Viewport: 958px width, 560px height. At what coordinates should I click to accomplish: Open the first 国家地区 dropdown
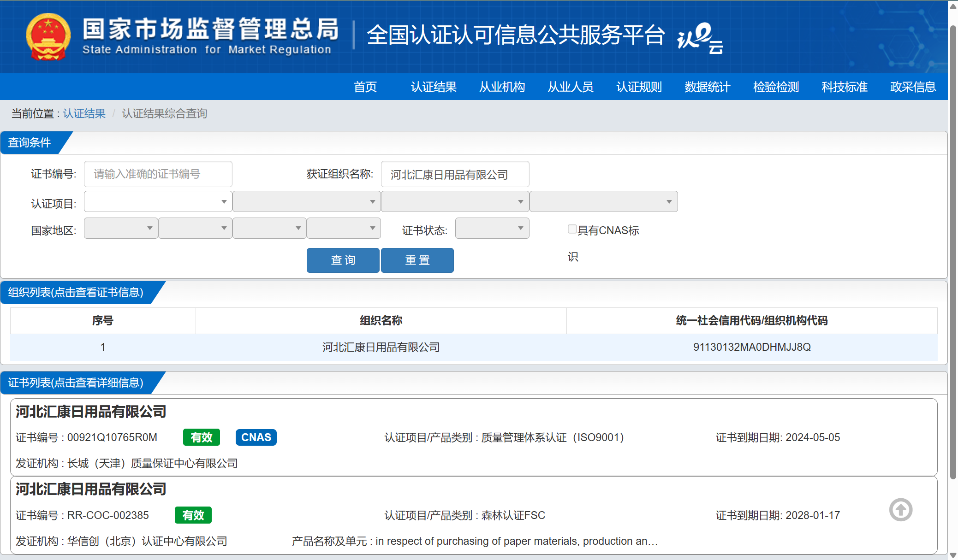click(121, 228)
